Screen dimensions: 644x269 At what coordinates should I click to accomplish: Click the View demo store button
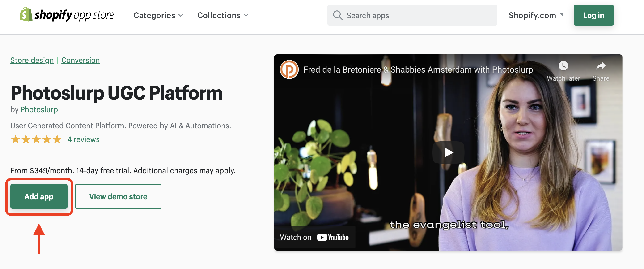pos(118,196)
